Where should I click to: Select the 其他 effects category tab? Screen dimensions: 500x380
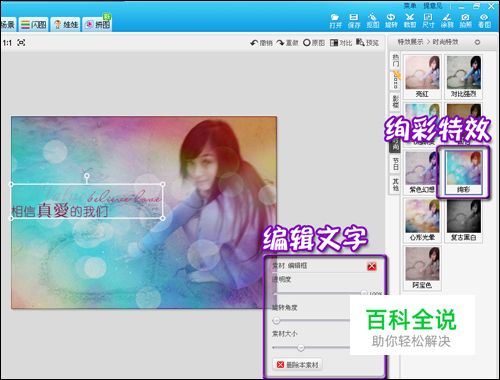point(395,184)
